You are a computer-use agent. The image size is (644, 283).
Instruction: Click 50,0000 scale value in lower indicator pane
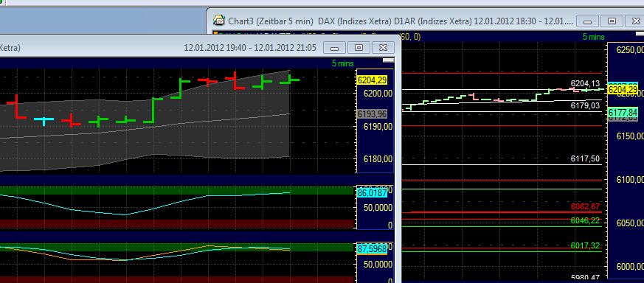[378, 265]
